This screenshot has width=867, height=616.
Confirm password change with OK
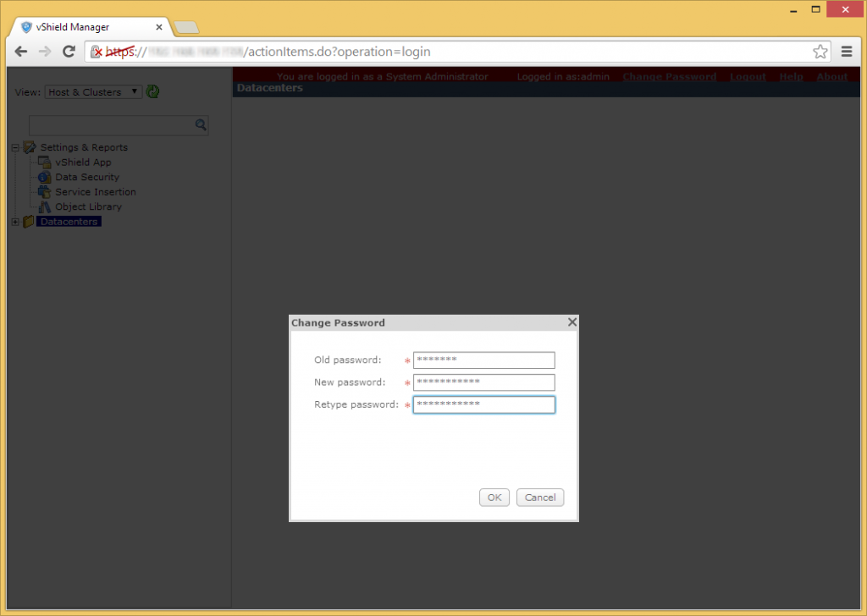tap(494, 498)
